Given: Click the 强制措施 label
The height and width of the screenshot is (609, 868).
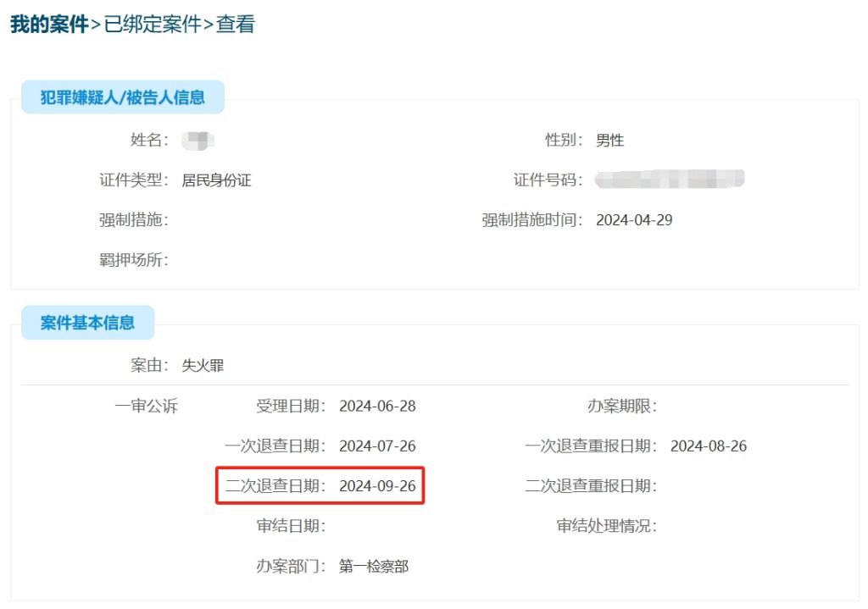Looking at the screenshot, I should 134,219.
